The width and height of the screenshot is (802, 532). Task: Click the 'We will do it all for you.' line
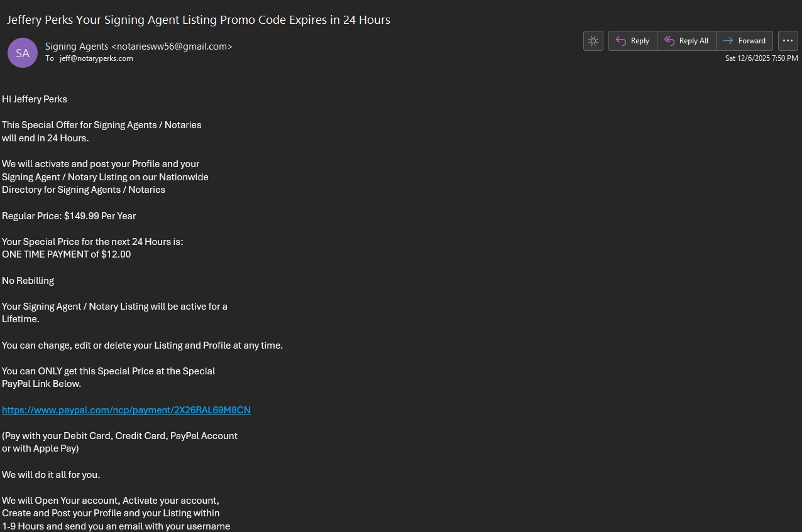tap(51, 475)
